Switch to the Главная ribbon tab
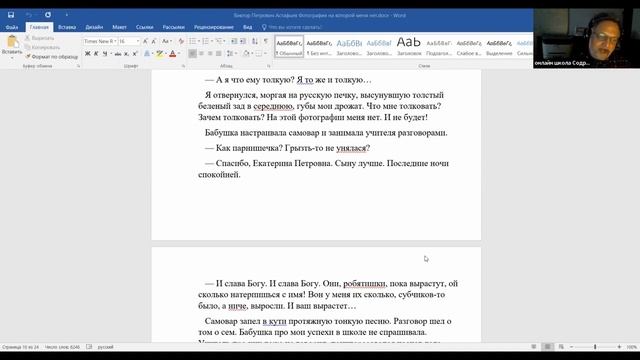The image size is (640, 360). 39,27
